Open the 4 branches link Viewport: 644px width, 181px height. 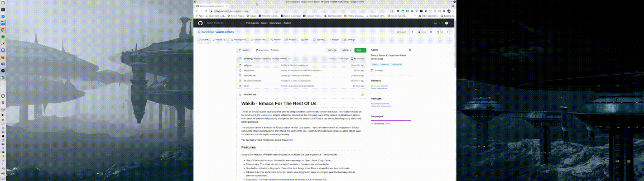coord(262,50)
